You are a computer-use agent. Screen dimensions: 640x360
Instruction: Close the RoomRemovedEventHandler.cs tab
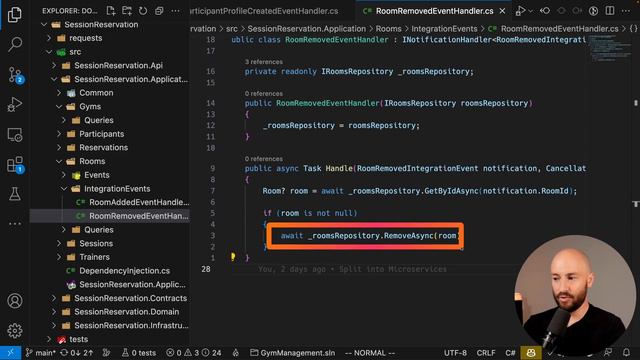point(502,11)
